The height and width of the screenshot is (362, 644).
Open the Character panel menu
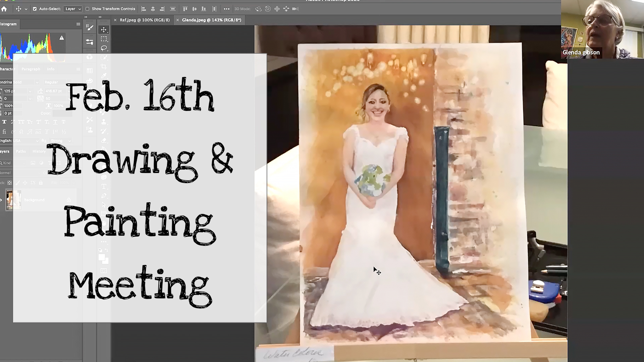pyautogui.click(x=78, y=69)
